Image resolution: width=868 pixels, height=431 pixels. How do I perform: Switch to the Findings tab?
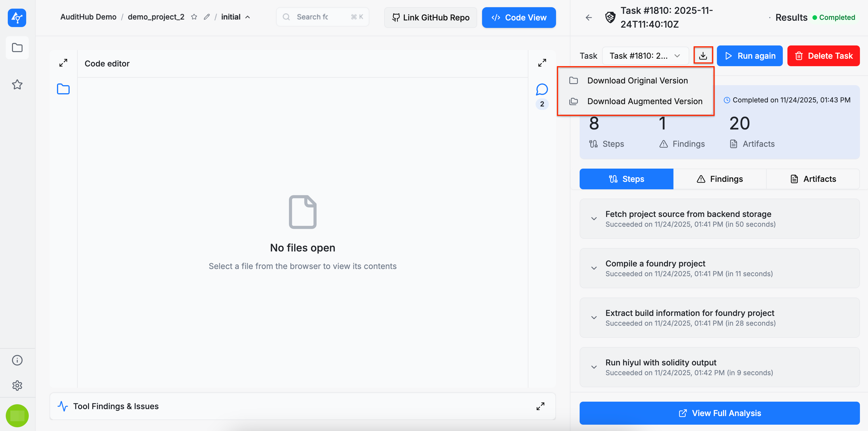pos(719,179)
